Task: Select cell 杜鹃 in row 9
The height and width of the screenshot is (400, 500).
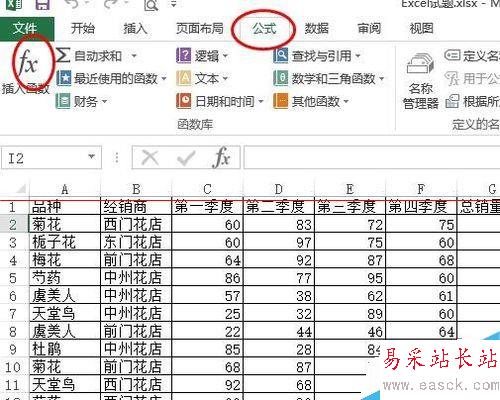Action: point(65,349)
